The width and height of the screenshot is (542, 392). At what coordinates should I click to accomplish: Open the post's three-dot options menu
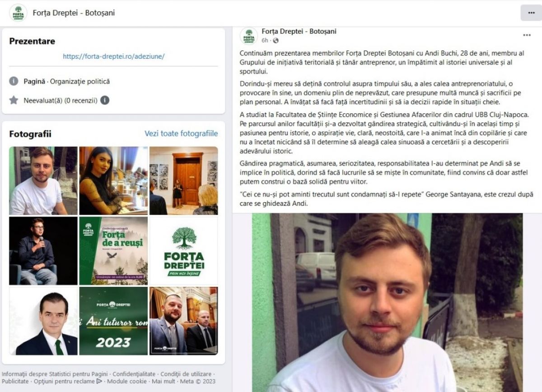[527, 35]
